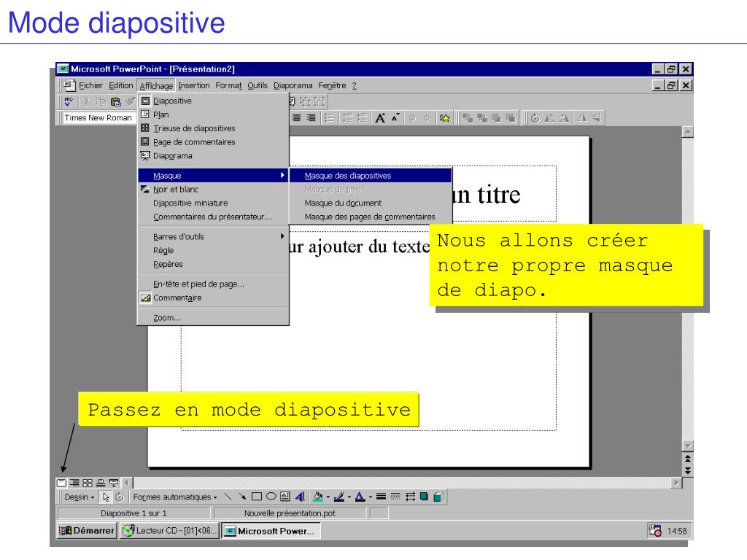
Task: Click outline view button at bottom left
Action: tap(75, 483)
